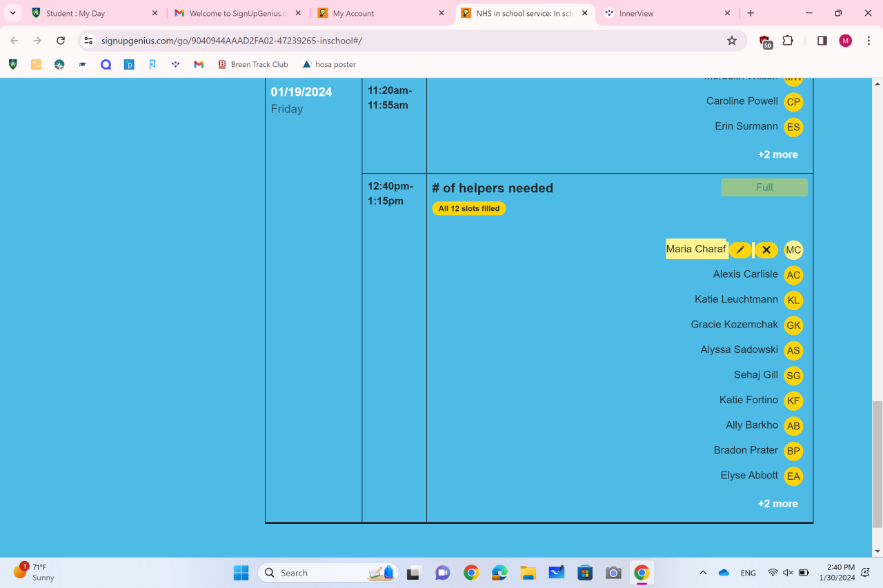Click the BP avatar for Bradon Prater
Screen dimensions: 883x588
tap(793, 452)
